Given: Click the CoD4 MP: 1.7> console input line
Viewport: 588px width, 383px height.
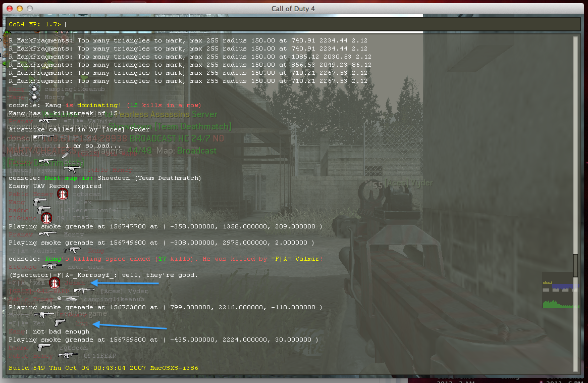Looking at the screenshot, I should coord(294,24).
